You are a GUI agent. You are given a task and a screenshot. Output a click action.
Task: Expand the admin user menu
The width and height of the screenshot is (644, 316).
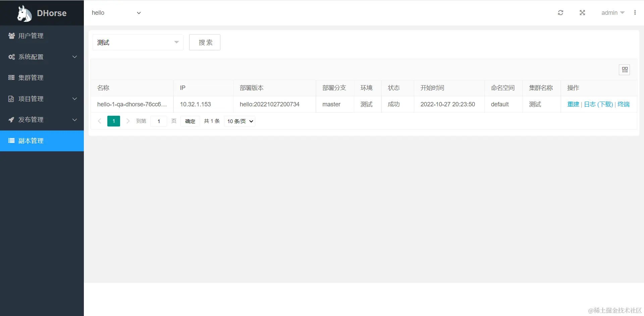(612, 12)
